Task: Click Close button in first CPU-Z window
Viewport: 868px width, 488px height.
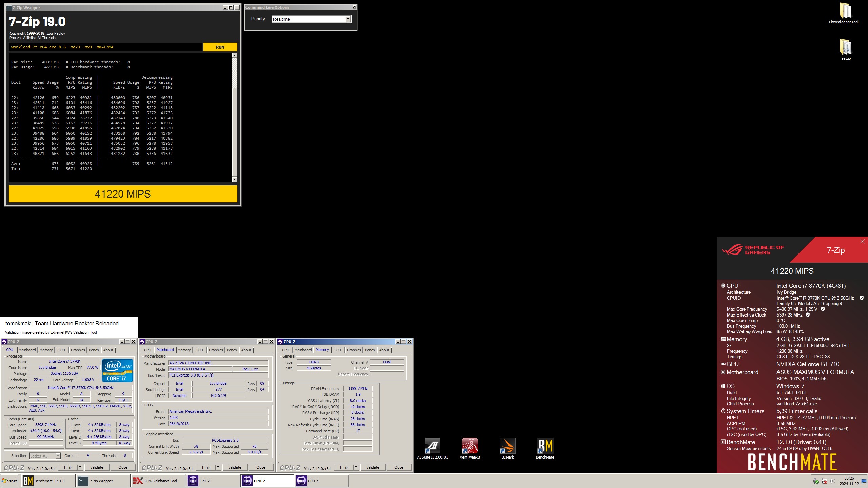Action: 123,467
